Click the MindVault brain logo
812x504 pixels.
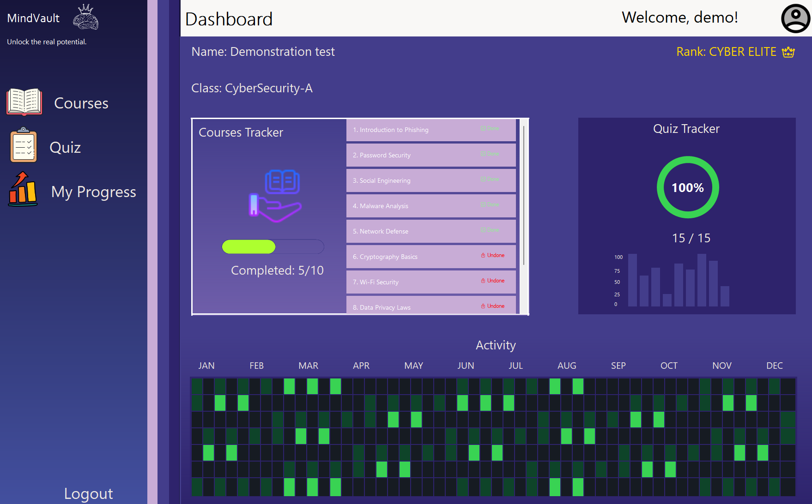click(x=85, y=18)
